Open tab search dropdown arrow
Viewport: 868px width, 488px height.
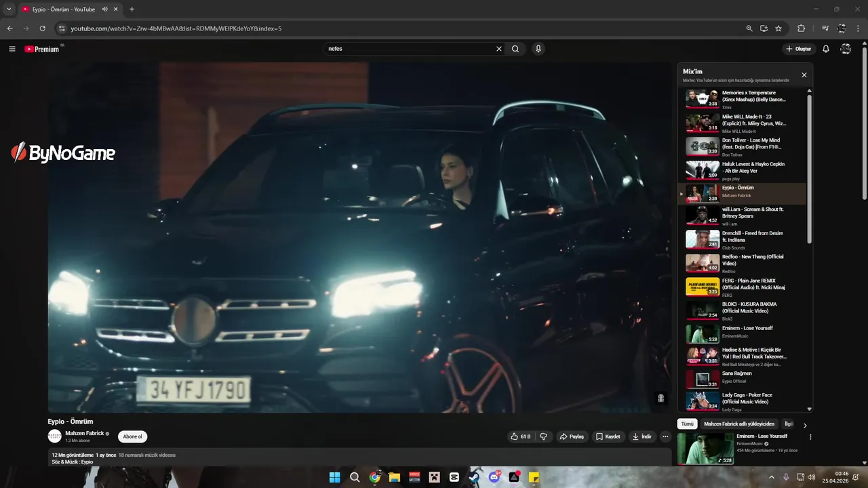[x=9, y=9]
